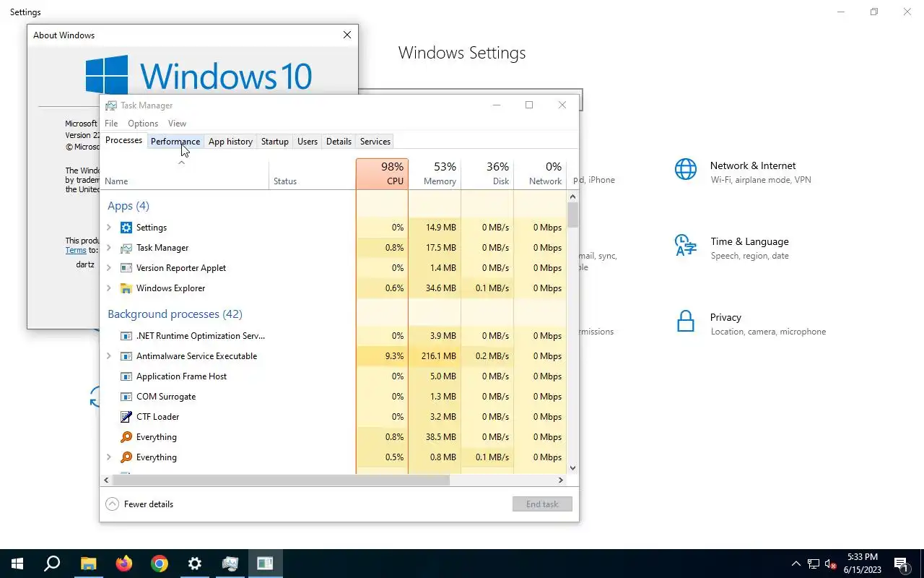Switch to the Details tab

339,142
